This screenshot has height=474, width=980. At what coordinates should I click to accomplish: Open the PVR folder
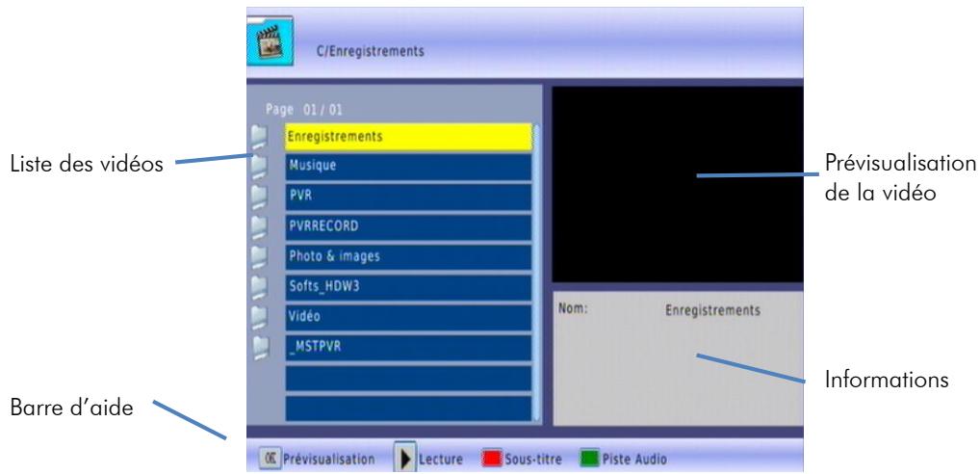point(408,197)
